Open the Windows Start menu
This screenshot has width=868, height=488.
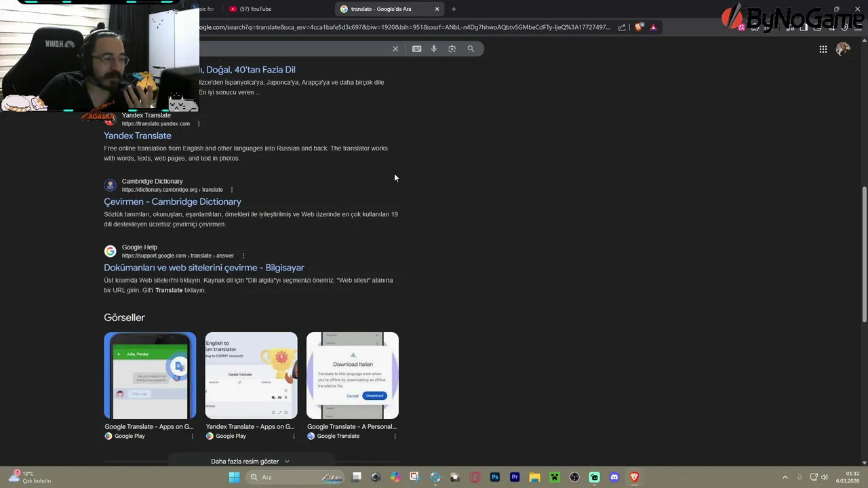234,477
